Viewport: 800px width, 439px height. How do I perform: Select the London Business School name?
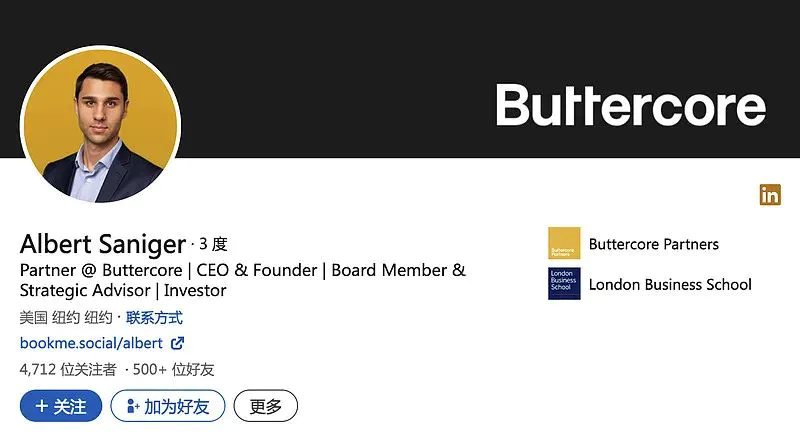click(670, 284)
